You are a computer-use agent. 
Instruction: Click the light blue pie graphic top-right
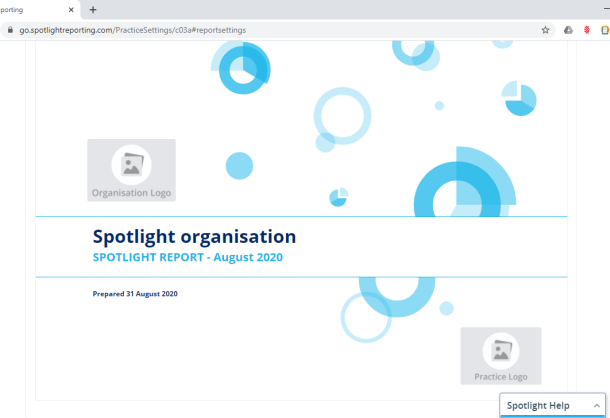click(520, 99)
